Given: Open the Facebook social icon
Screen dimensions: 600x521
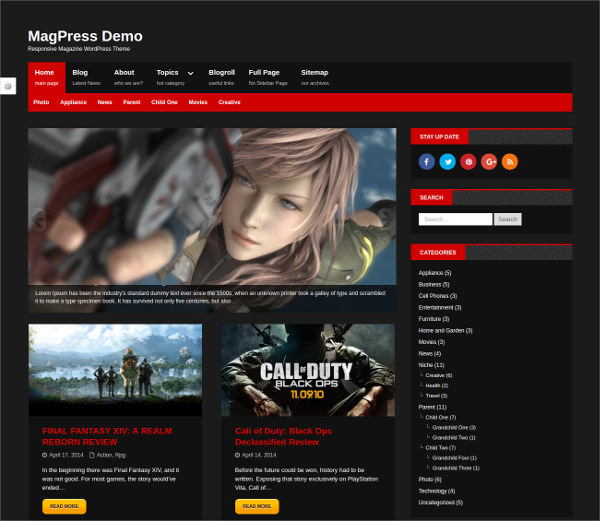Looking at the screenshot, I should point(427,162).
